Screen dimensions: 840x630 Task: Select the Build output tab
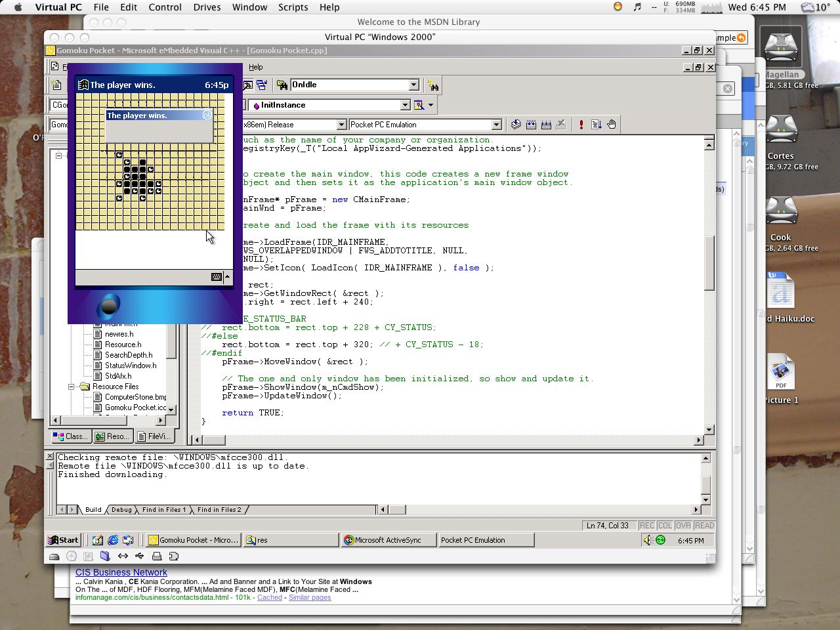(93, 509)
